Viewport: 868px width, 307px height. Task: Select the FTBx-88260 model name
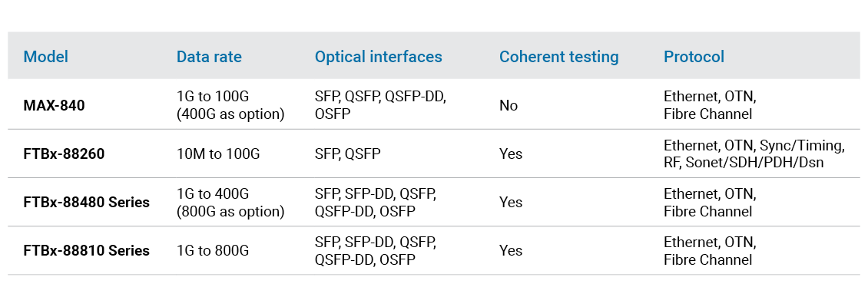tap(64, 153)
